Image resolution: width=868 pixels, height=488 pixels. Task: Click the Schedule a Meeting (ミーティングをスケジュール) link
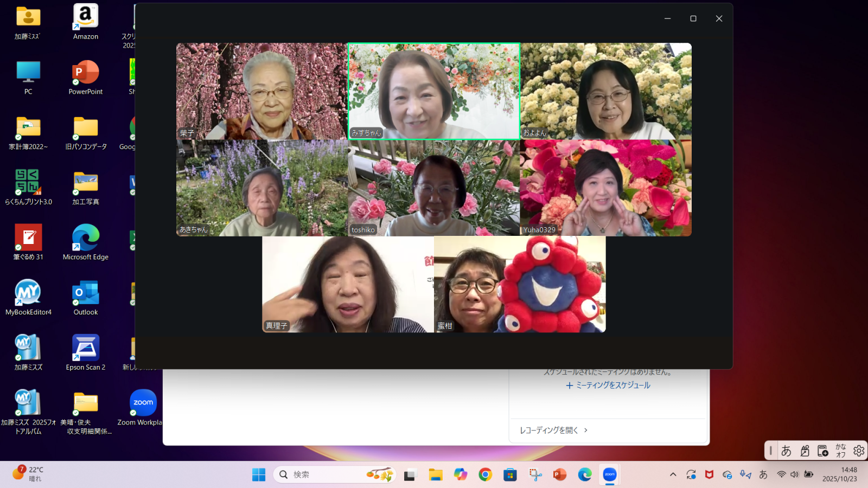point(608,386)
